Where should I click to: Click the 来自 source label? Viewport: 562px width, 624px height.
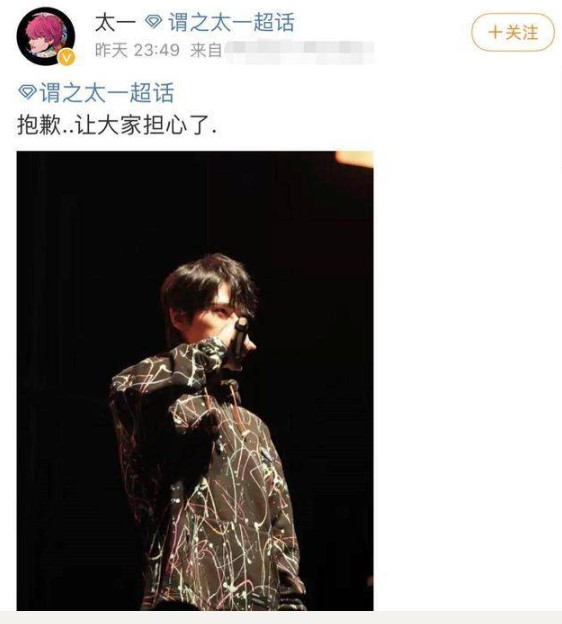point(206,51)
